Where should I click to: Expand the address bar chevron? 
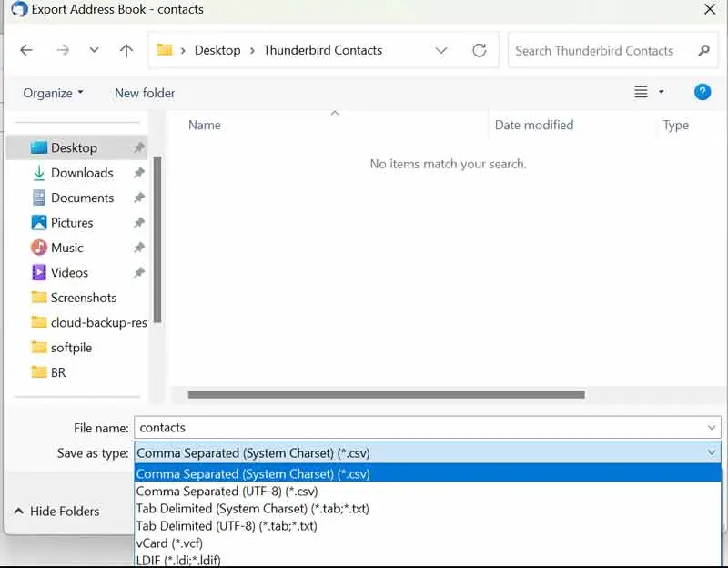click(441, 50)
